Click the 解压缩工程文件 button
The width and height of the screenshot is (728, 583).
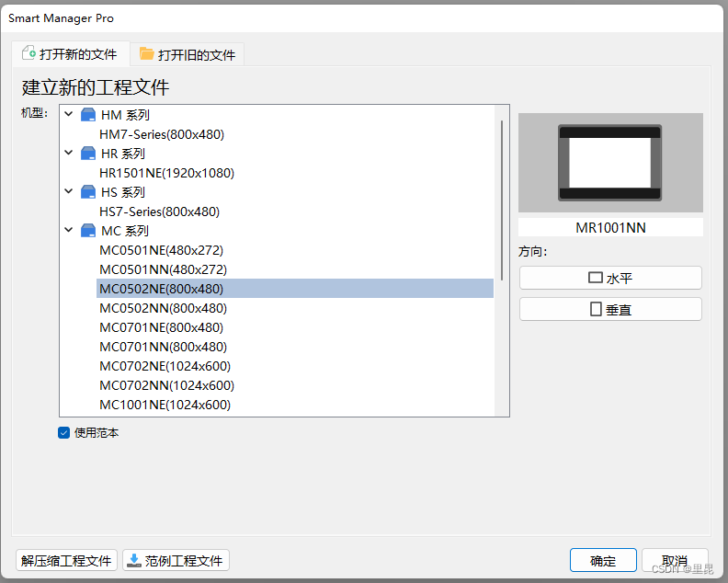[66, 560]
